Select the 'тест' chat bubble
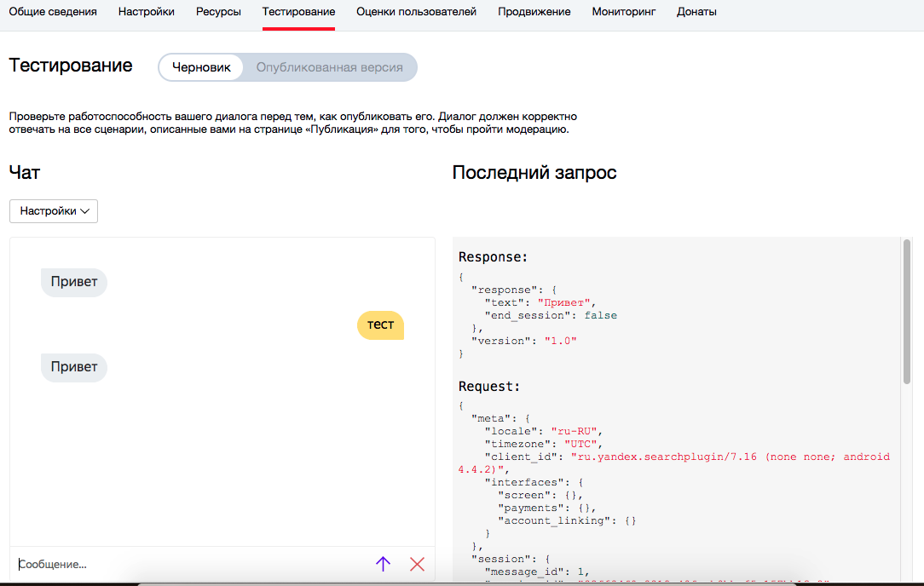This screenshot has width=924, height=586. (x=380, y=325)
